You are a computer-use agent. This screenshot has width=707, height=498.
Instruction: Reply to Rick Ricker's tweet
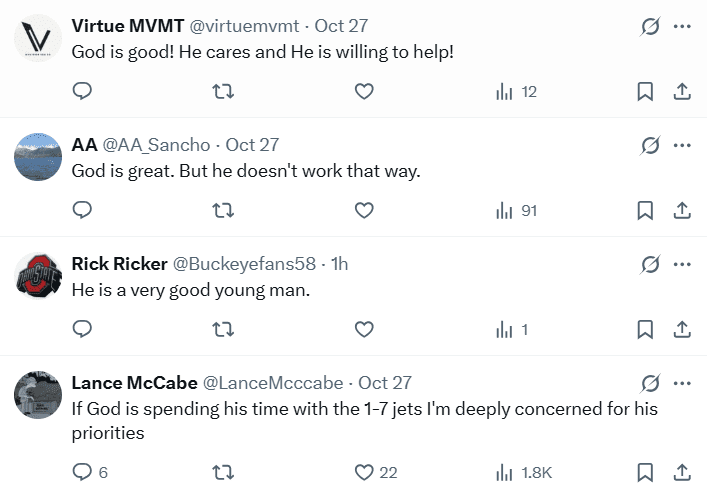[83, 329]
